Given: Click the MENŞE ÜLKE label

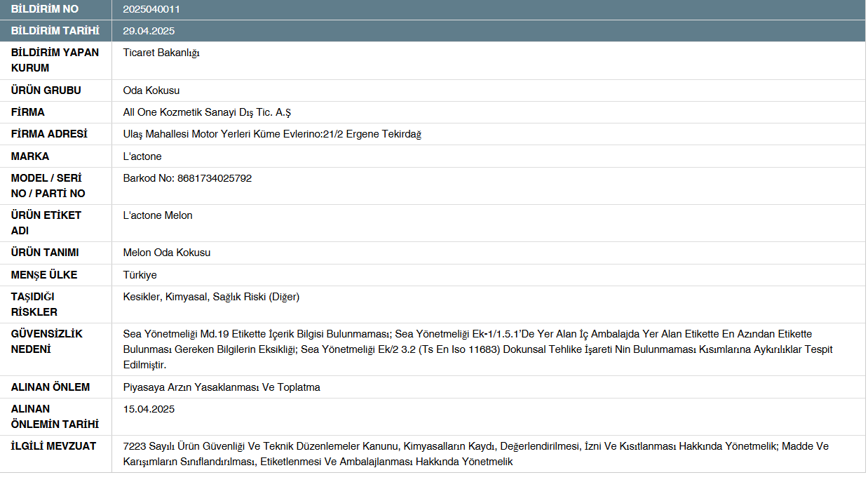Looking at the screenshot, I should [x=44, y=275].
